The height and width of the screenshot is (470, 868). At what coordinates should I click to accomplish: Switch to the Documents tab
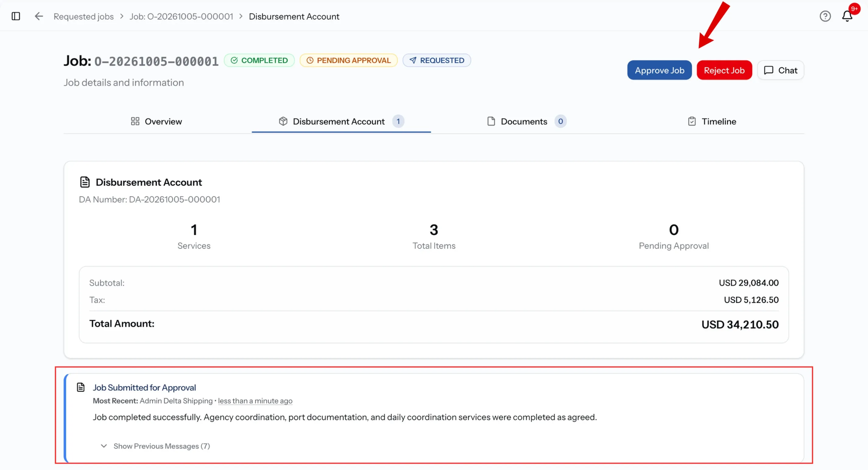[x=527, y=121]
